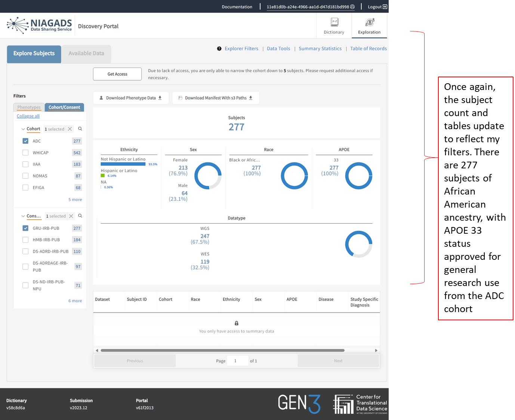Click the search icon beside Consent filter
515x420 pixels.
click(x=80, y=216)
